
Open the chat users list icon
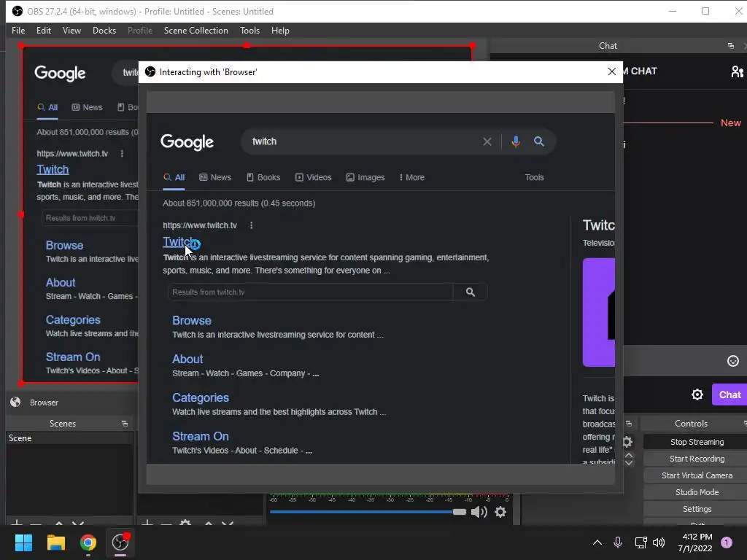738,71
